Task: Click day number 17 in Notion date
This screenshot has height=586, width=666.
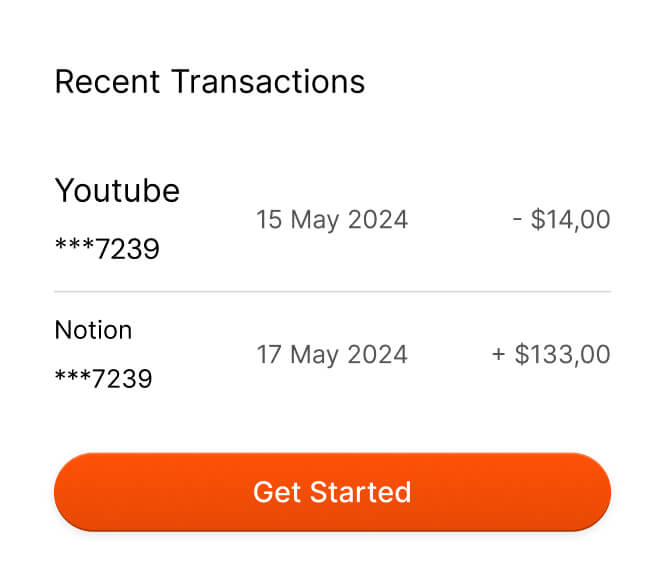Action: pyautogui.click(x=270, y=354)
